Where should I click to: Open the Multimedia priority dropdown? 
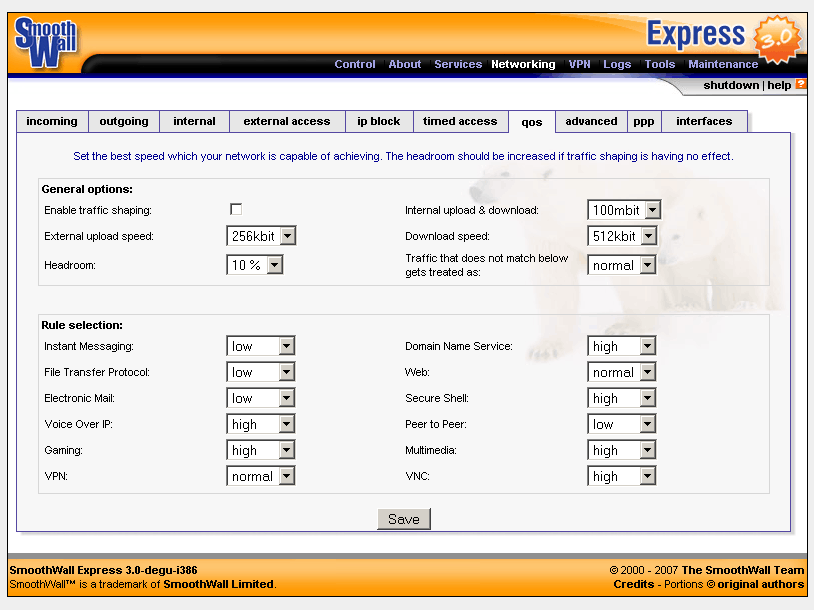(621, 450)
